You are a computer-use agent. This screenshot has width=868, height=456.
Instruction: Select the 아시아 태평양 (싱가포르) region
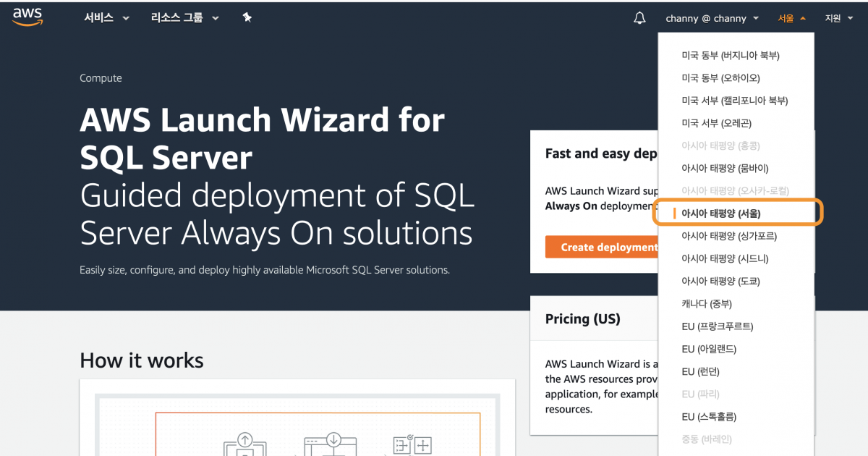point(730,235)
